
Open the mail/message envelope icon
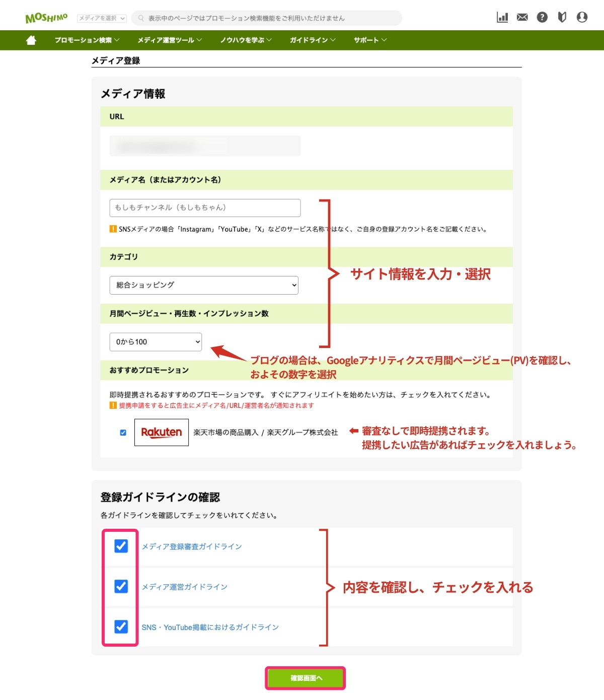click(x=522, y=17)
